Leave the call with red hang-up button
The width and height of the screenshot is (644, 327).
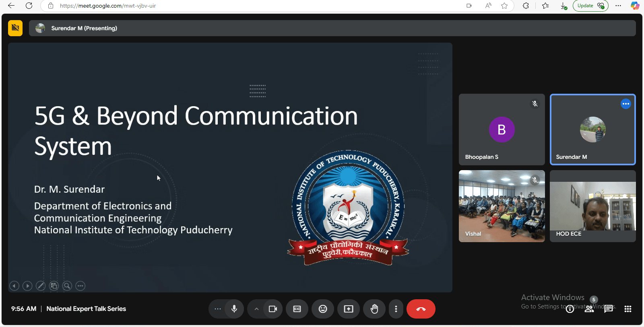pyautogui.click(x=421, y=309)
